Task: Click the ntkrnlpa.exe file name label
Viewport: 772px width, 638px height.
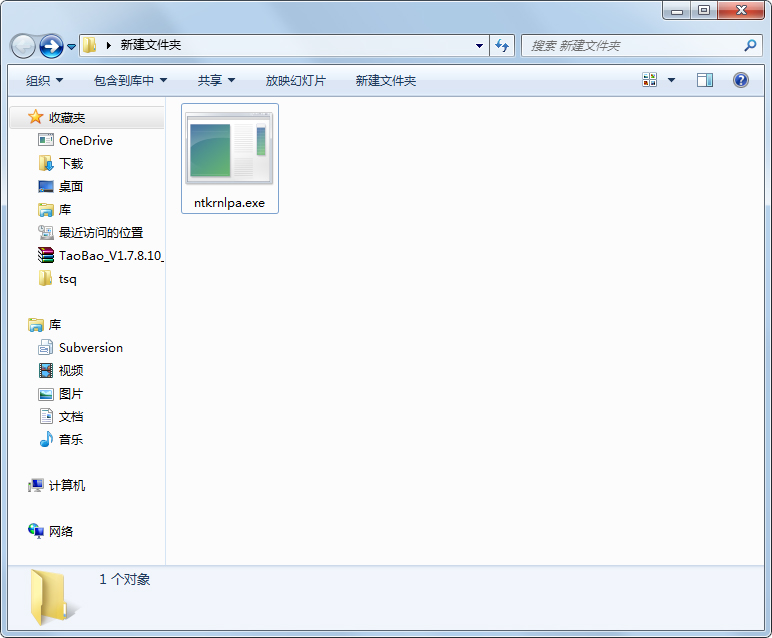Action: (x=229, y=203)
